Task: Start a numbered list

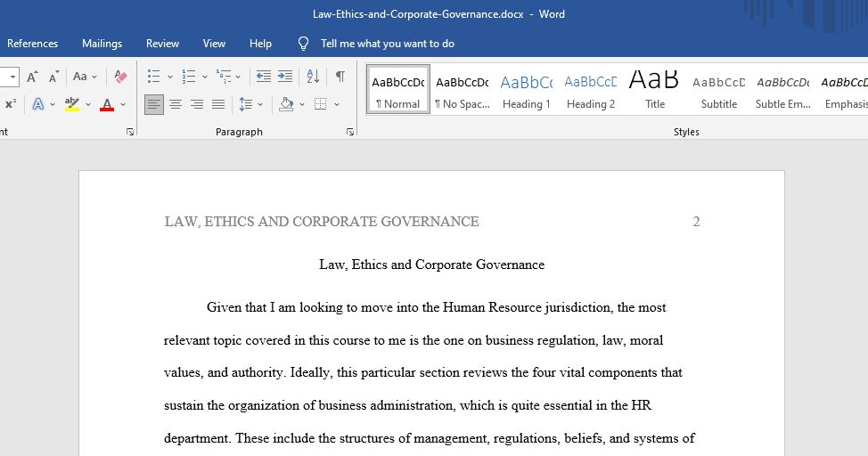Action: [189, 77]
